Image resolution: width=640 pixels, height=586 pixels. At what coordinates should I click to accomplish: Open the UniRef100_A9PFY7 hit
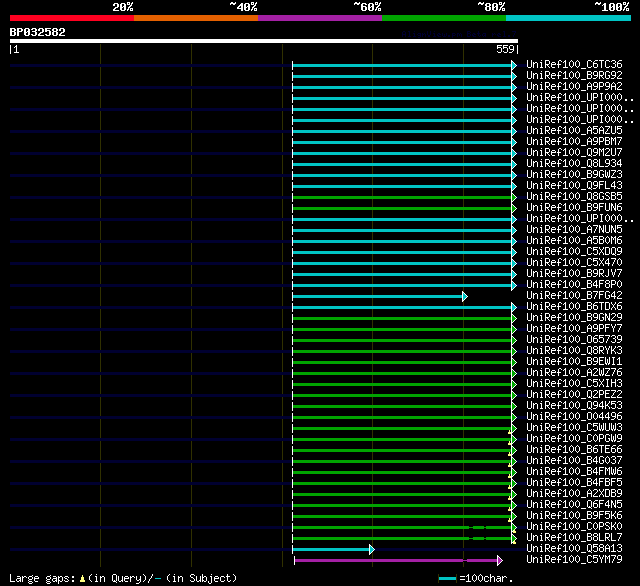[574, 329]
